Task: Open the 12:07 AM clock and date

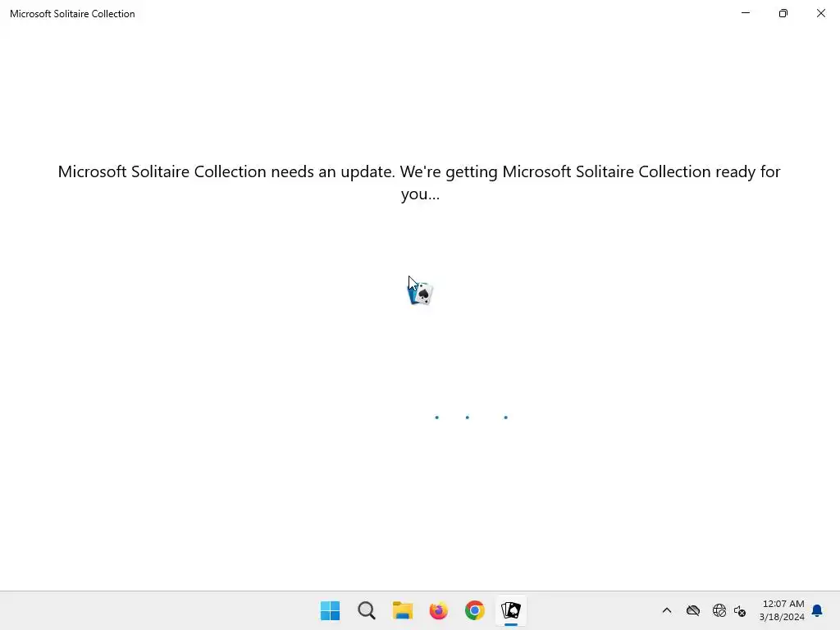Action: [782, 610]
